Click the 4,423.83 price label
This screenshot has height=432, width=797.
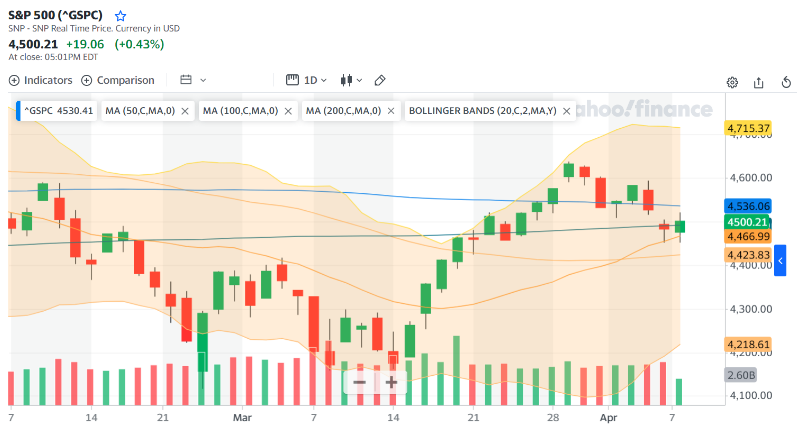[x=748, y=255]
